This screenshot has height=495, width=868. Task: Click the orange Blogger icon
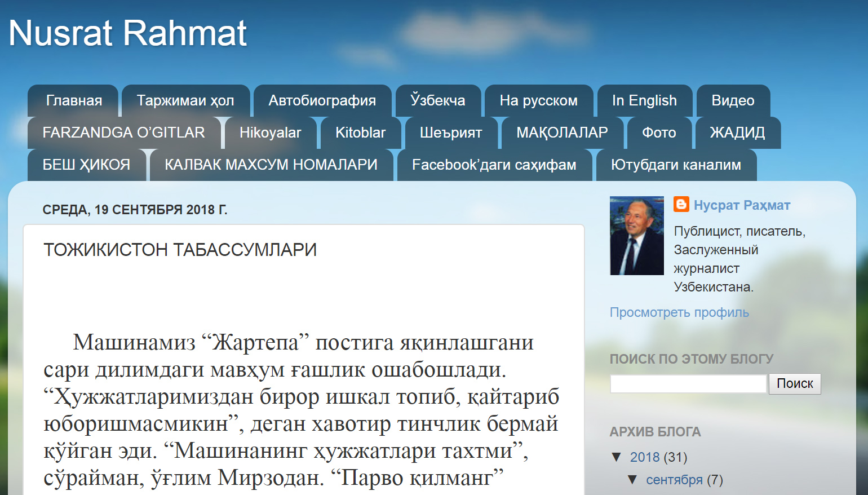681,204
